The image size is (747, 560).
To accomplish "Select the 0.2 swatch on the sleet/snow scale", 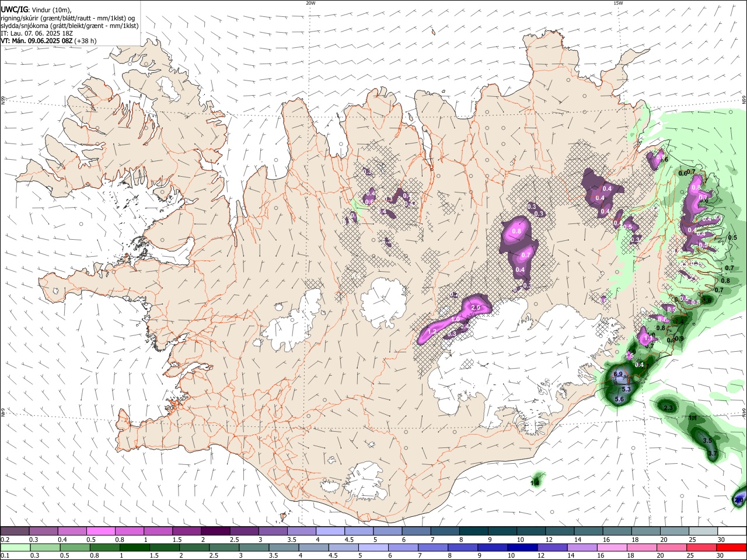I will pyautogui.click(x=15, y=531).
